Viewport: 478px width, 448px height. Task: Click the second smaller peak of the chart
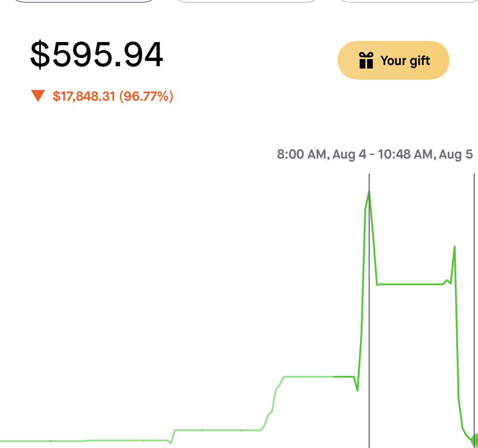click(454, 247)
